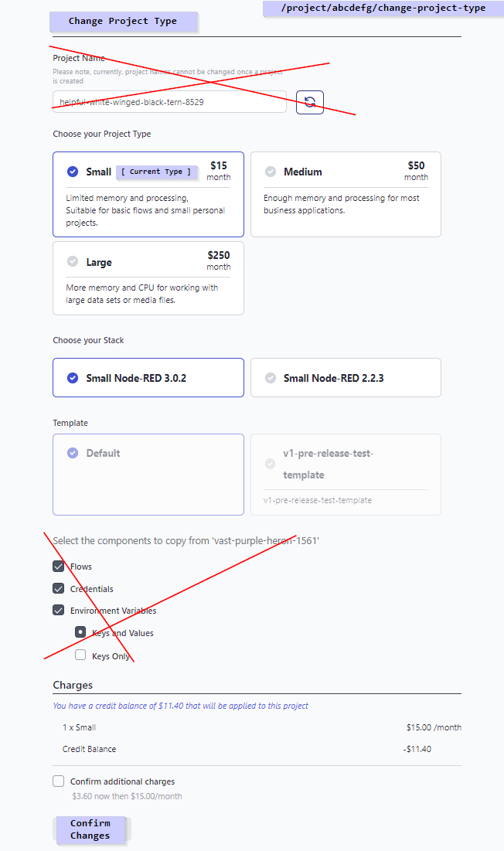Enable Confirm additional charges

(x=58, y=781)
